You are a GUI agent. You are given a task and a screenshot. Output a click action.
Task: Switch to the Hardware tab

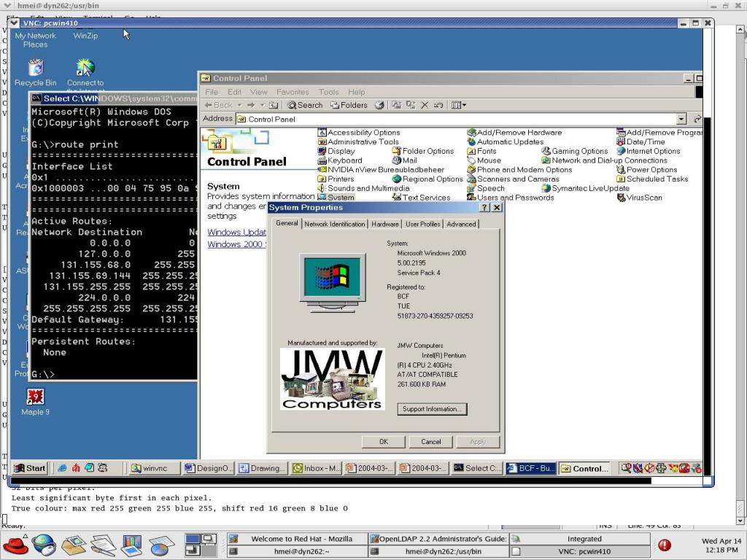[x=384, y=224]
